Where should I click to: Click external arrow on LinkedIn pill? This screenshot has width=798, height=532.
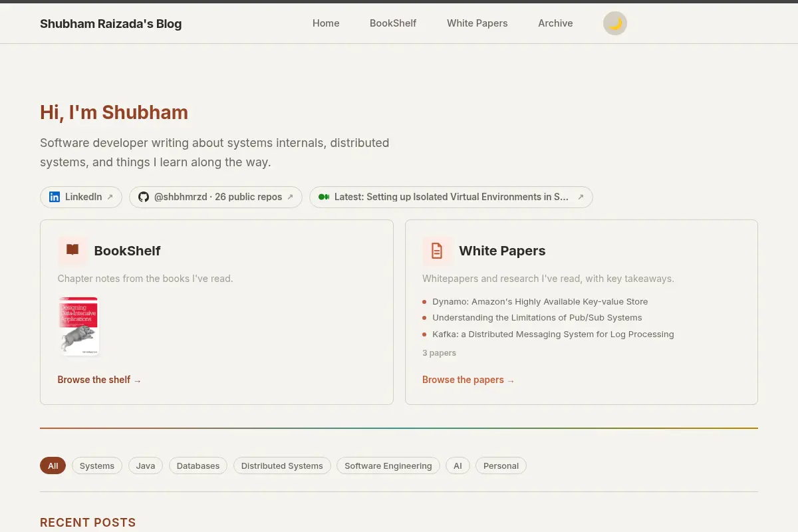[x=110, y=197]
